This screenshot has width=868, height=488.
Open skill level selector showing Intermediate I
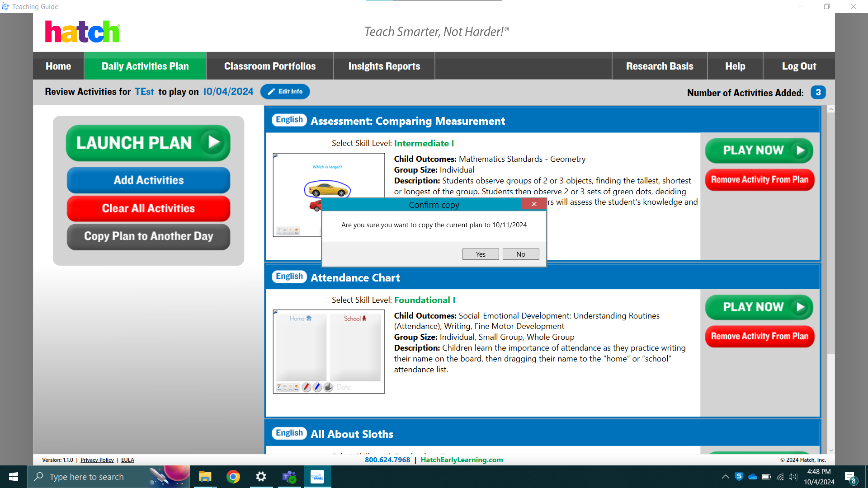424,143
